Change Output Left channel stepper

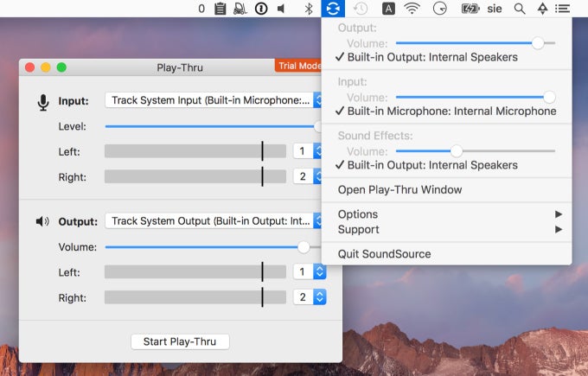(310, 271)
